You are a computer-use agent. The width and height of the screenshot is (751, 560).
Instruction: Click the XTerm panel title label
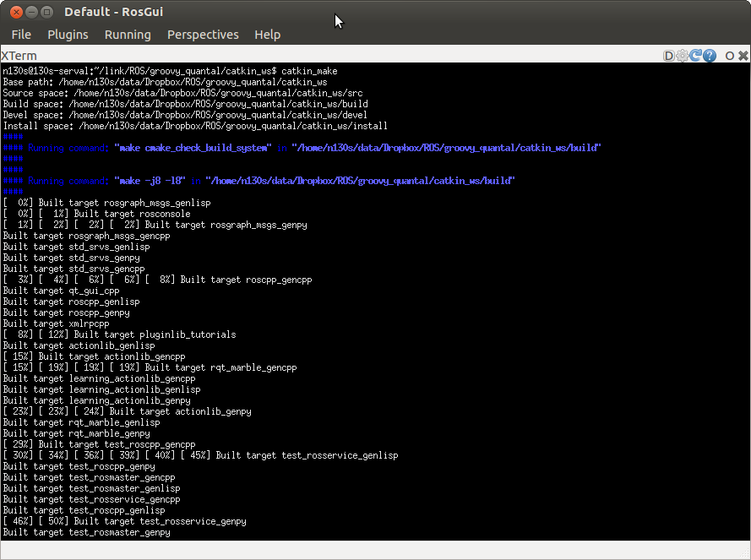19,56
